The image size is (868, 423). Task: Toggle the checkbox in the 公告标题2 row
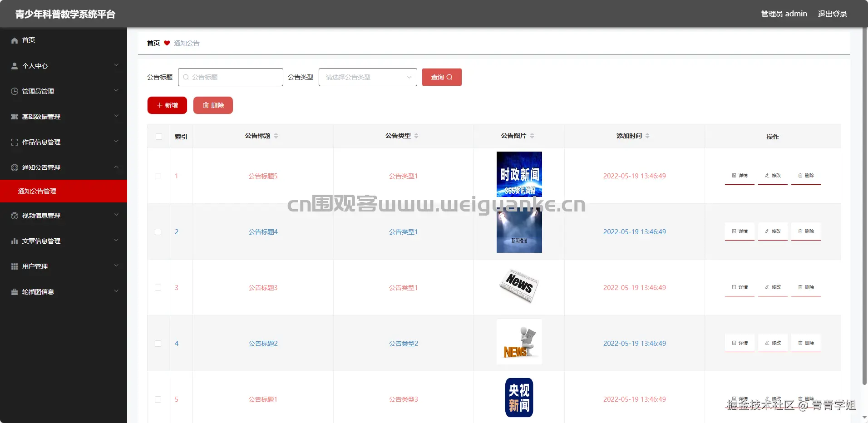(x=158, y=344)
